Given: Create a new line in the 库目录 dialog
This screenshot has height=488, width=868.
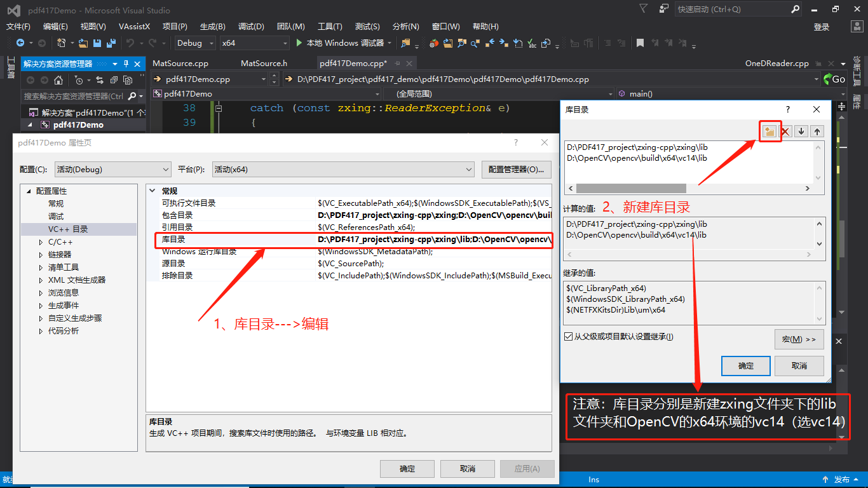Looking at the screenshot, I should pyautogui.click(x=769, y=131).
